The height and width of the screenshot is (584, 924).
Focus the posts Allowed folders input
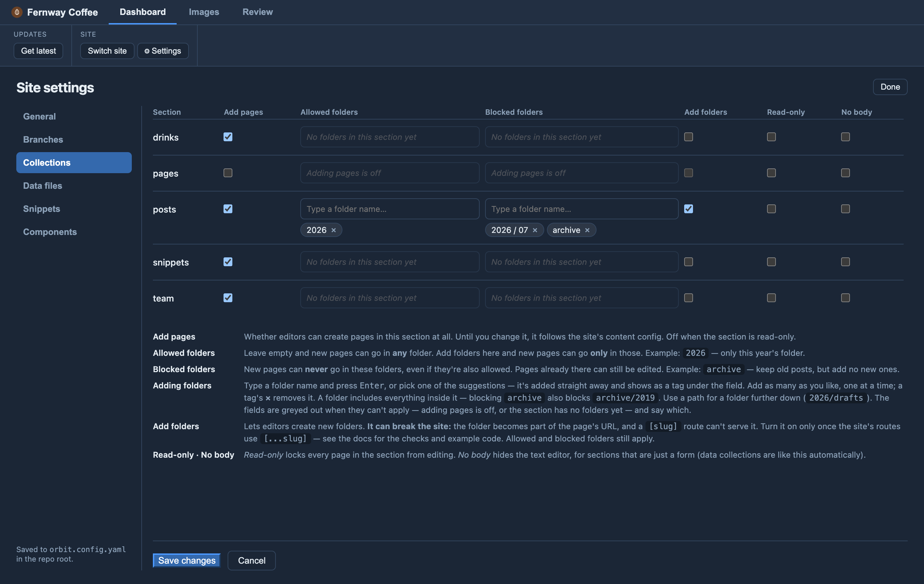point(390,209)
